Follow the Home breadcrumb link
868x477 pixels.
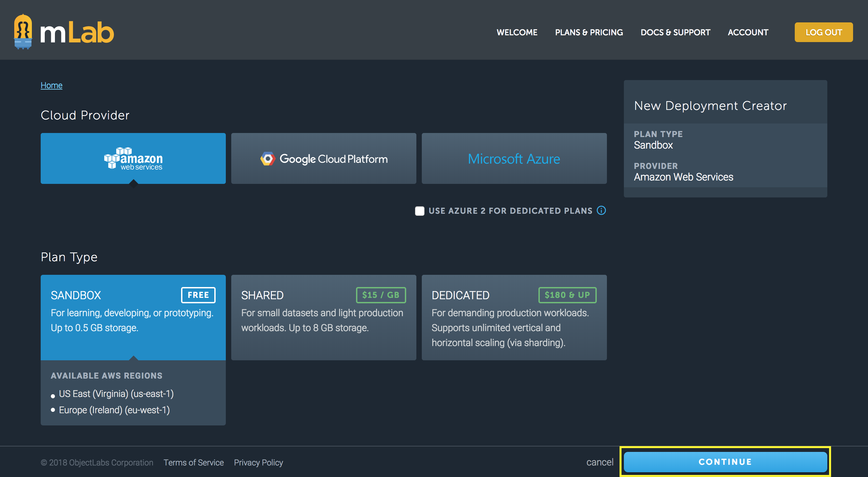click(x=52, y=85)
